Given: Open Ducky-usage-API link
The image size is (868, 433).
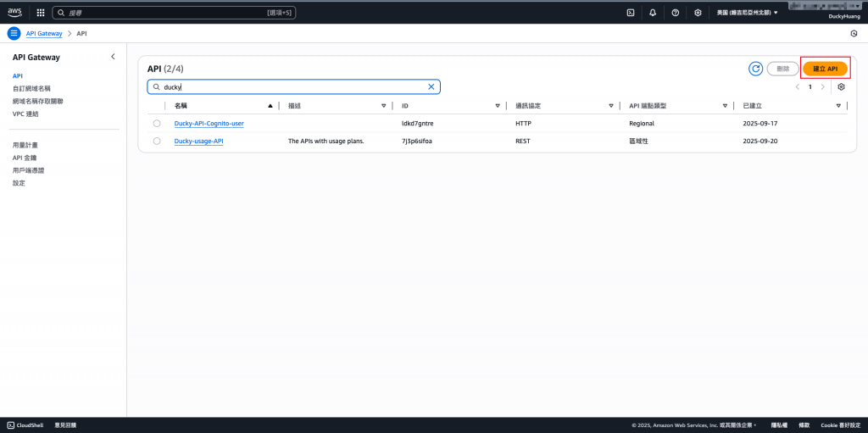Looking at the screenshot, I should [x=198, y=142].
